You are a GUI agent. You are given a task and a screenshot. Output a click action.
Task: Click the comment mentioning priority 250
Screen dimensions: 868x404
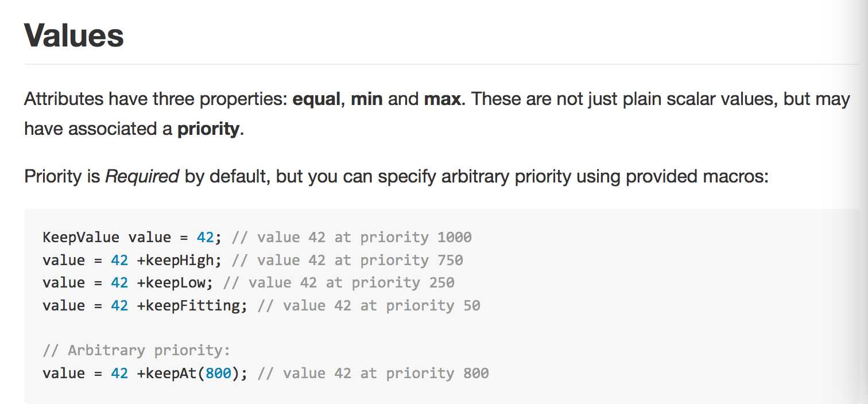(x=339, y=283)
